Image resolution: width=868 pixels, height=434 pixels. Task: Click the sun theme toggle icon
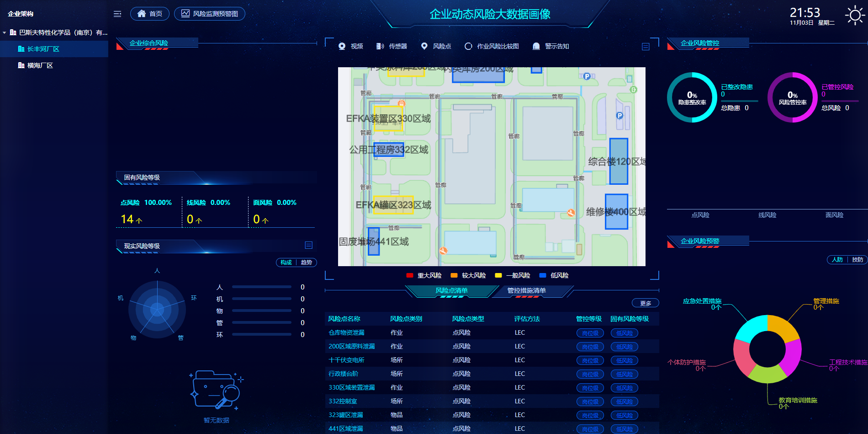click(855, 16)
